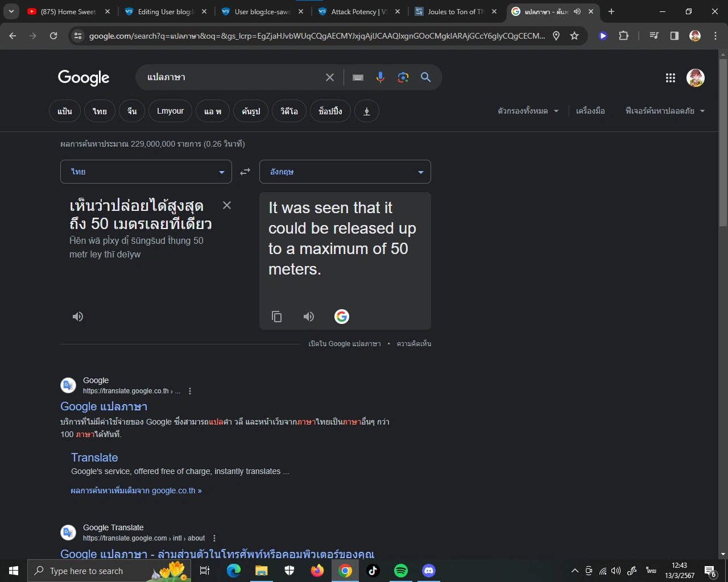
Task: Click the Windows taskbar search box
Action: point(109,571)
